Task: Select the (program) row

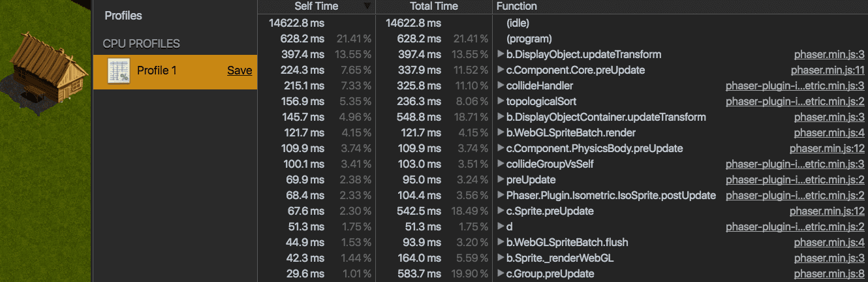Action: click(561, 39)
